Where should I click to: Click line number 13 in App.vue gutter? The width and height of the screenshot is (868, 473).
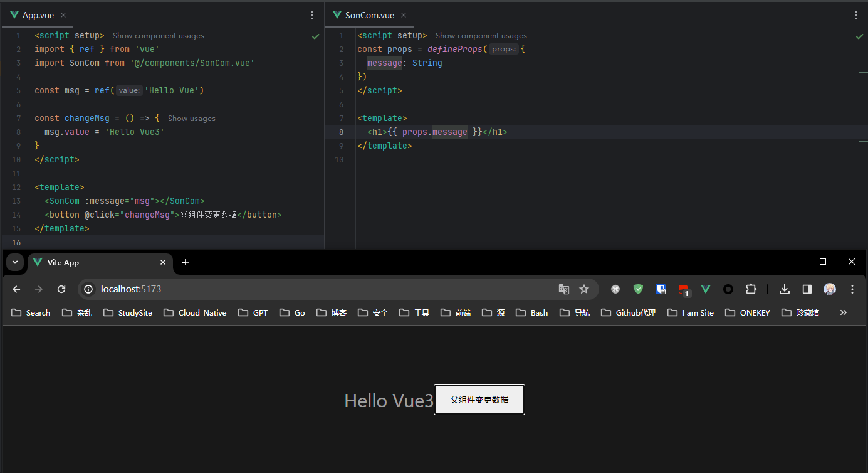point(16,201)
